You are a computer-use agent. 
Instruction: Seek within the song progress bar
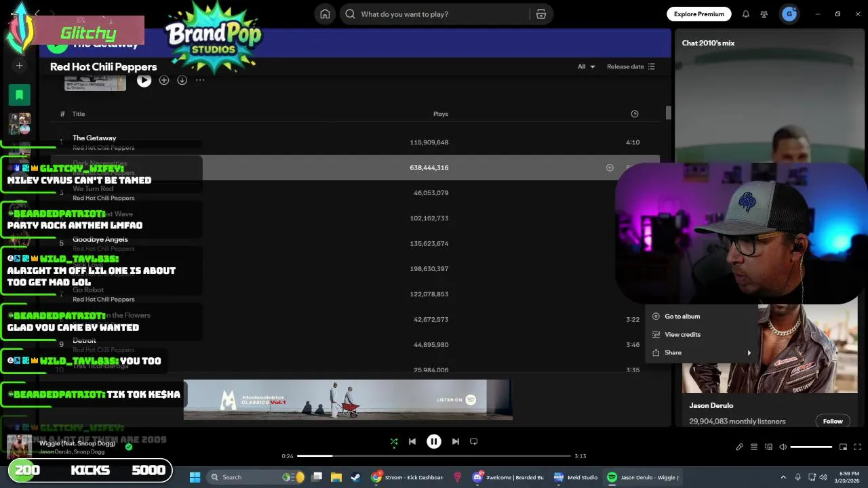(434, 456)
